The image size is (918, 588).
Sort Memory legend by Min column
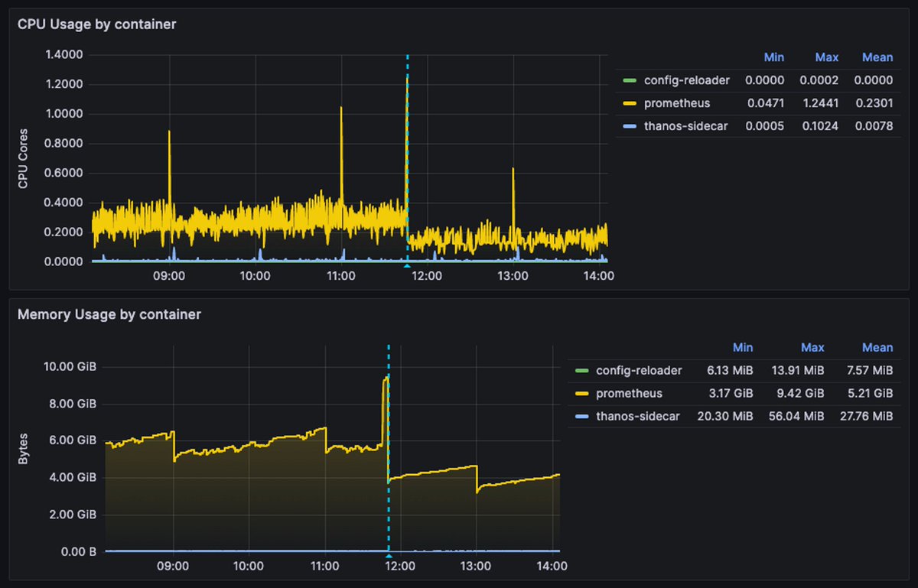point(743,347)
